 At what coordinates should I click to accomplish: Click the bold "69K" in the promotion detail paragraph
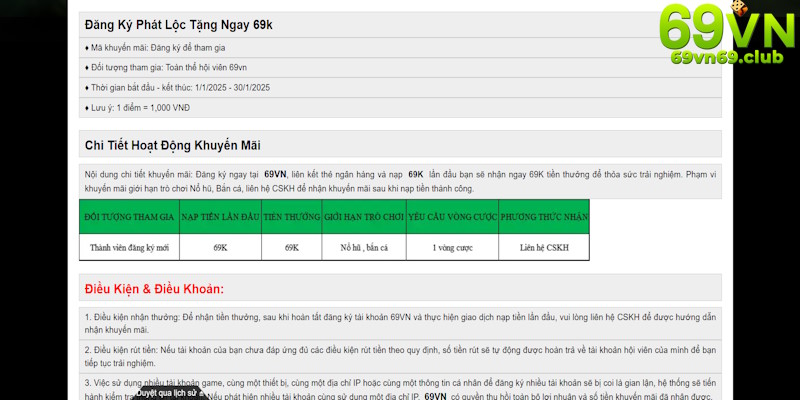[416, 174]
